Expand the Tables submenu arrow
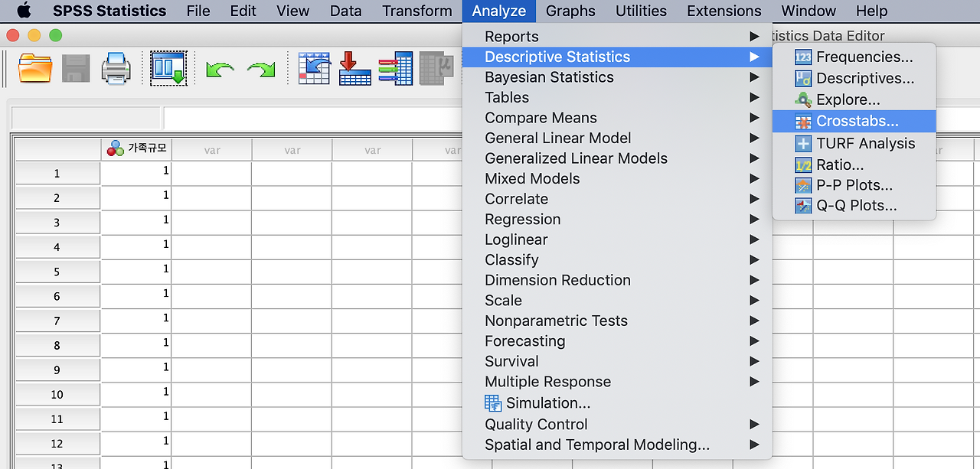Screen dimensions: 980x469 (754, 97)
